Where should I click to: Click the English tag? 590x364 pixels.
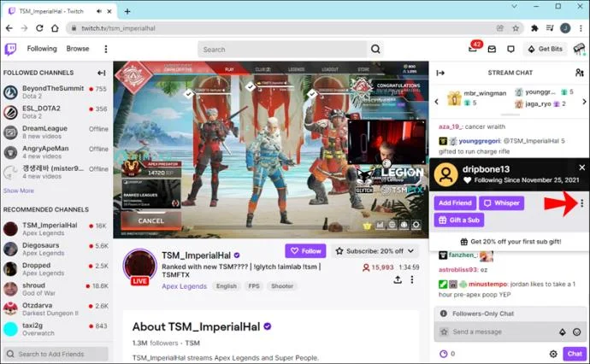coord(226,286)
